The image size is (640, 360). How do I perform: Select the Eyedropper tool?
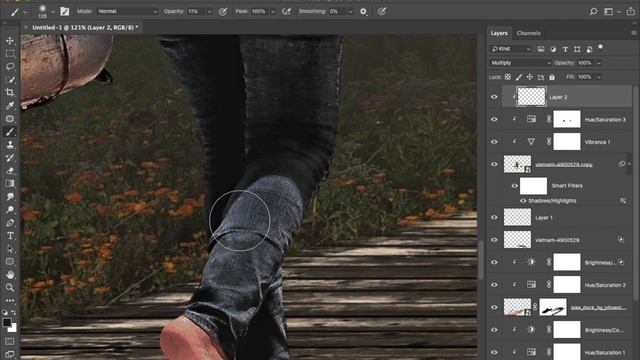tap(10, 106)
